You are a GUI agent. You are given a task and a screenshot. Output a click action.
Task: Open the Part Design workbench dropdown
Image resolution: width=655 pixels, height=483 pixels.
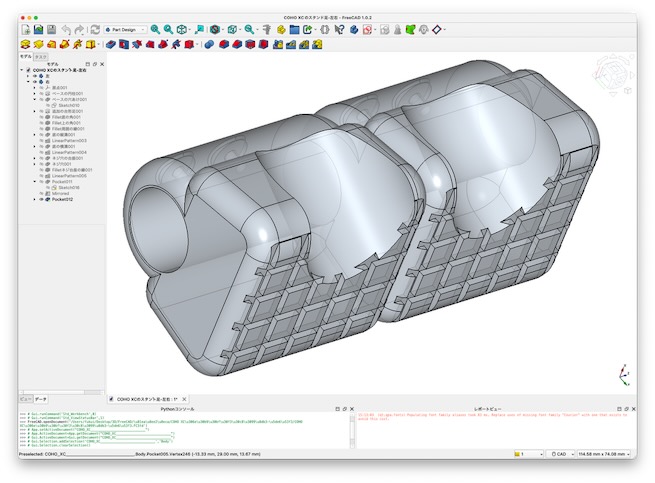click(x=124, y=30)
